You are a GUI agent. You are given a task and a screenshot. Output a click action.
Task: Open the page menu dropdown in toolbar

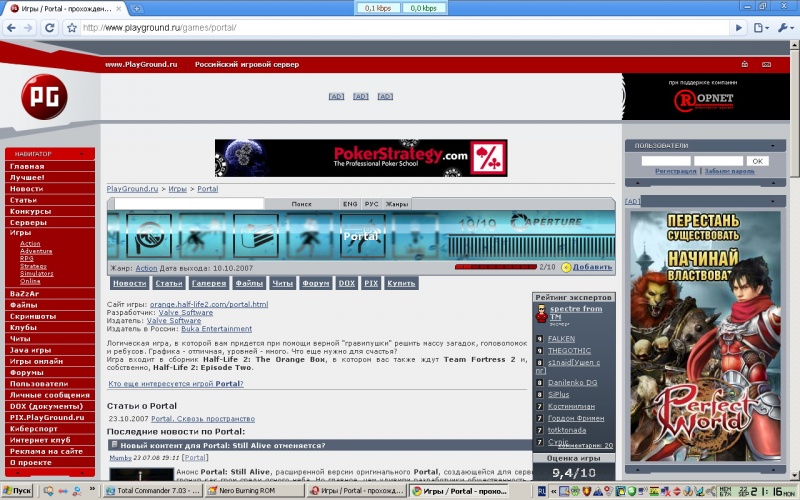762,27
